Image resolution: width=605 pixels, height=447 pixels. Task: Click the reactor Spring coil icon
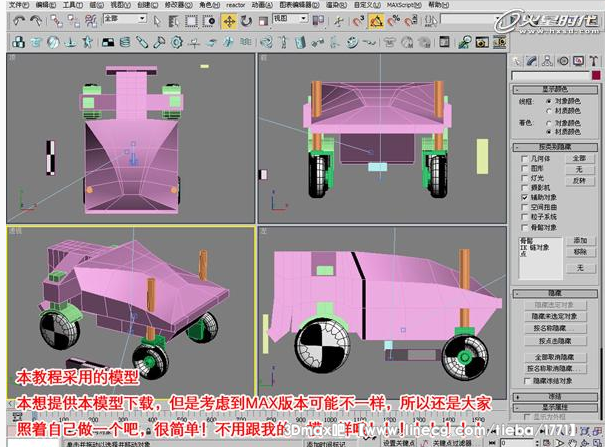[125, 42]
